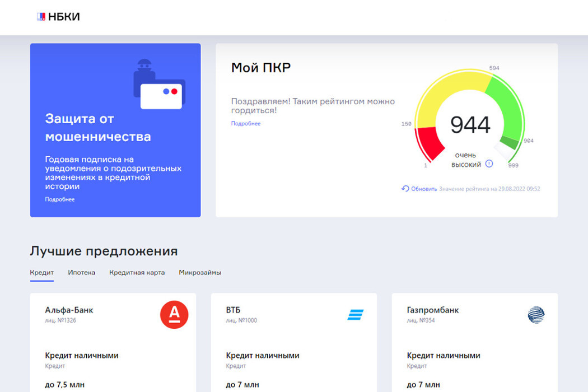Viewport: 588px width, 392px height.
Task: Click rating timestamp 29.08.2022 09:52
Action: pos(519,189)
